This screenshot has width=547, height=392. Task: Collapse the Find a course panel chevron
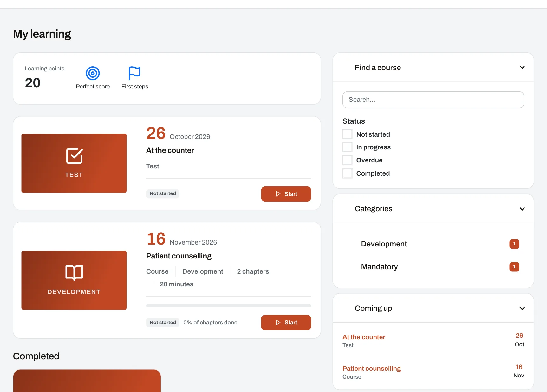(x=522, y=67)
